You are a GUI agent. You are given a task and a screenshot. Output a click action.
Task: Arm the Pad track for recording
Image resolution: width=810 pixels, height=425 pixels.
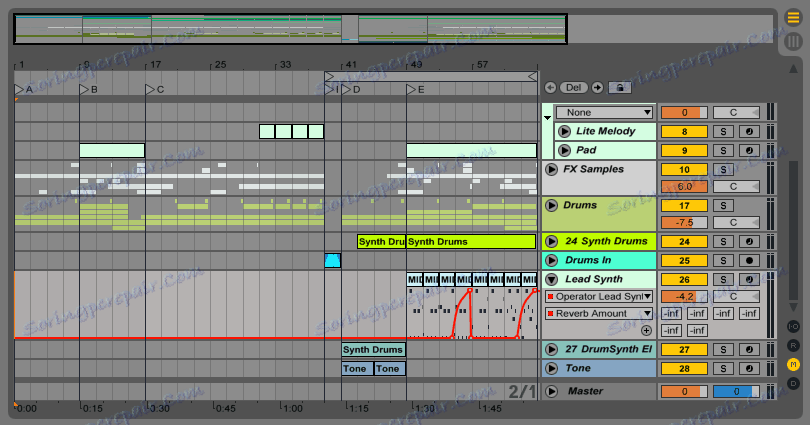749,151
